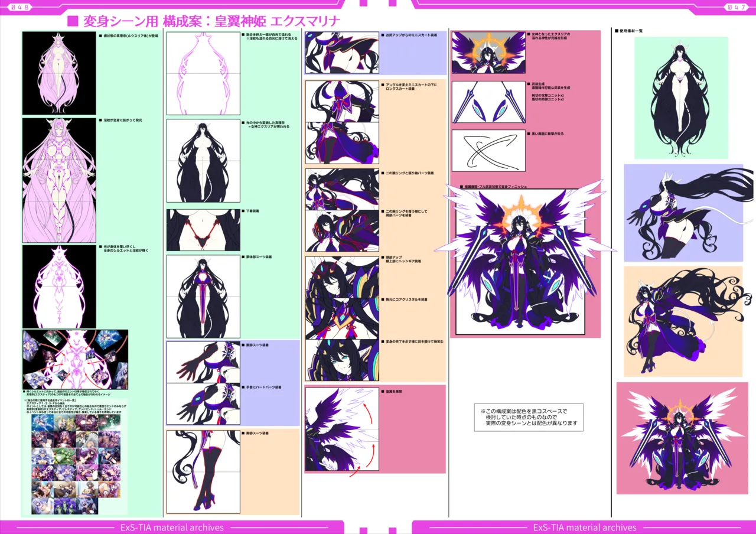756x534 pixels.
Task: Click the 二の腕リングと振り袖パーツ装着 caption
Action: (408, 174)
